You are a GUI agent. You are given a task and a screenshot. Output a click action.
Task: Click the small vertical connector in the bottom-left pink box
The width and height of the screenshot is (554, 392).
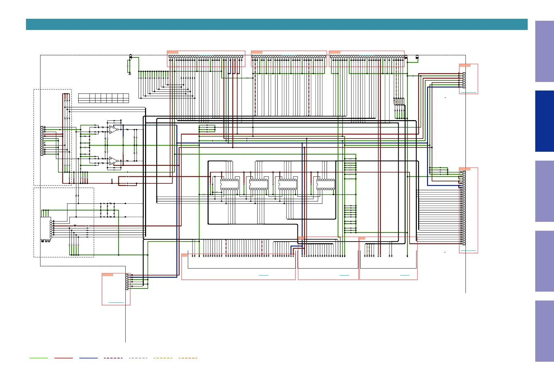pyautogui.click(x=127, y=282)
